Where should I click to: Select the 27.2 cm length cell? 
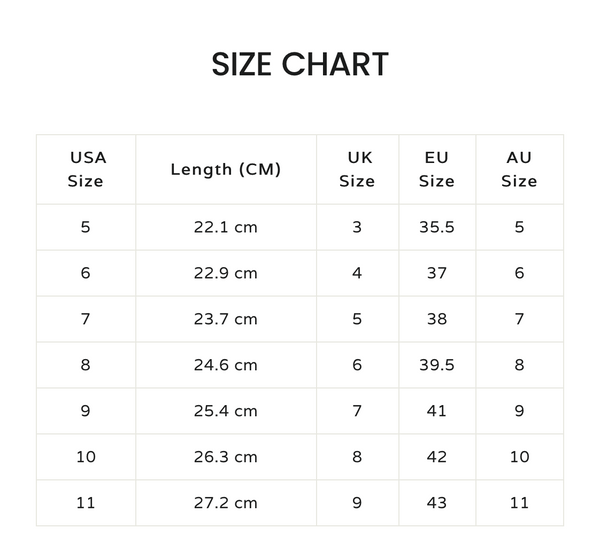click(226, 503)
